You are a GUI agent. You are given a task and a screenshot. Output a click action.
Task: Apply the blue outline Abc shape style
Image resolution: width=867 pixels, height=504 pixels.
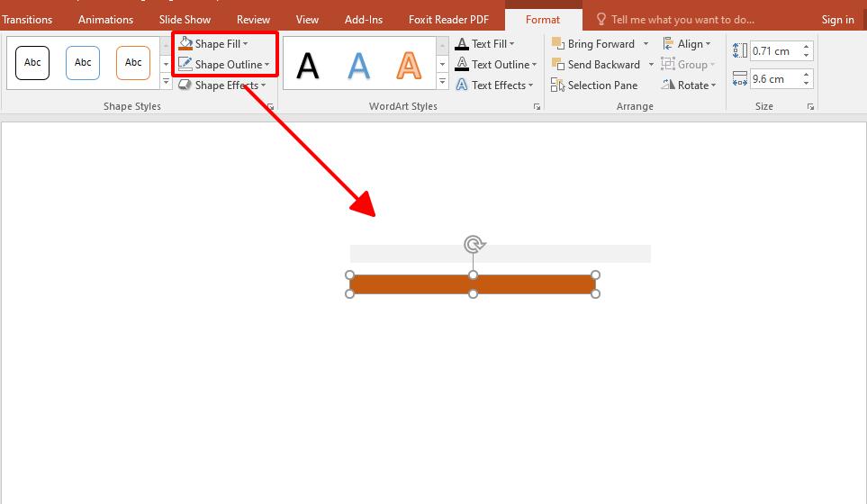click(x=83, y=62)
